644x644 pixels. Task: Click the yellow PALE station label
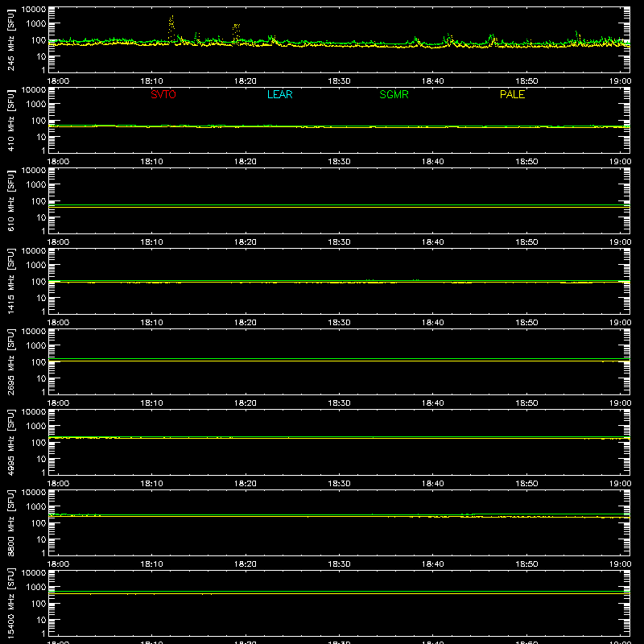click(x=512, y=94)
